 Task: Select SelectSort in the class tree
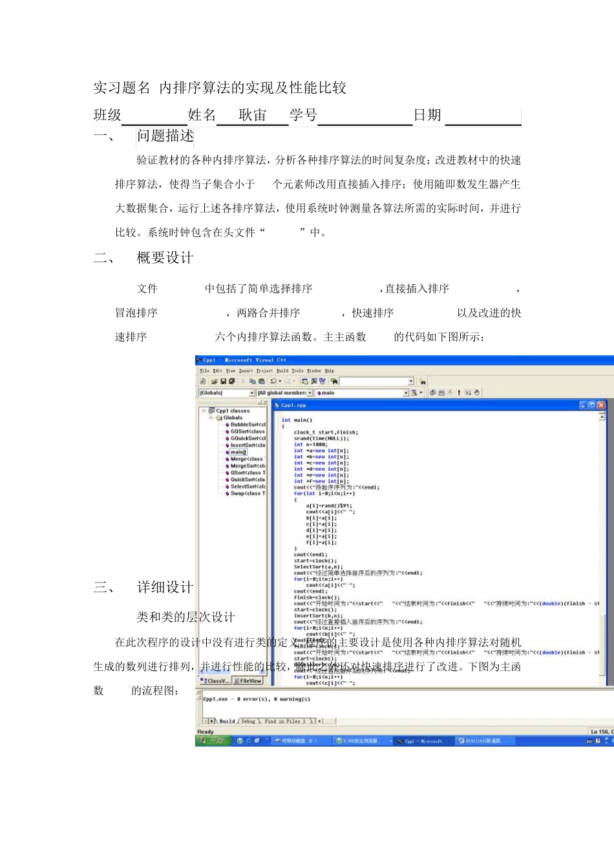[245, 486]
